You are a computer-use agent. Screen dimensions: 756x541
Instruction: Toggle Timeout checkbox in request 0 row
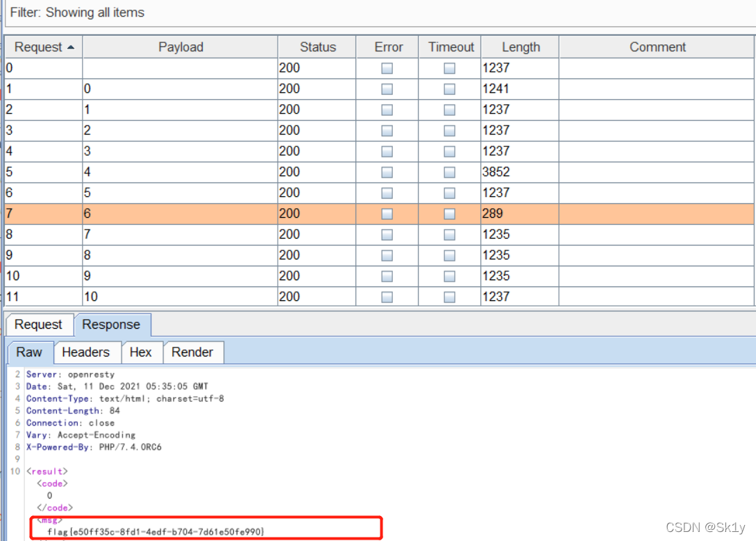pos(449,69)
